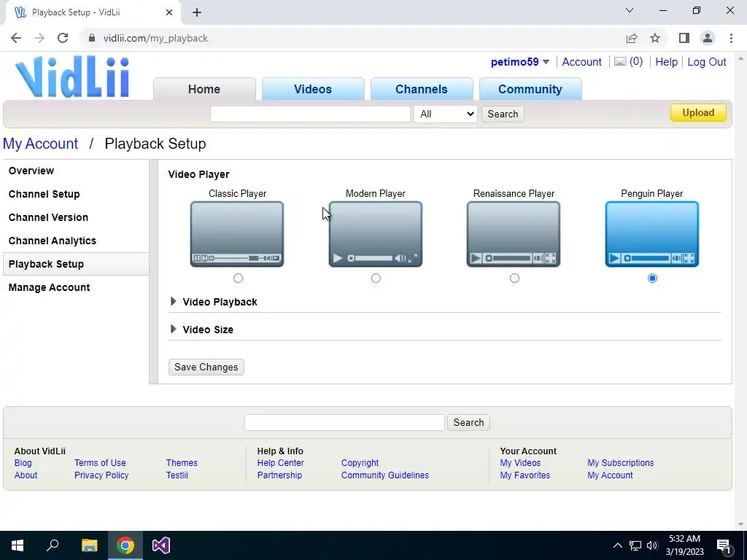Screen dimensions: 747x560
Task: Switch to the Community tab
Action: pos(530,89)
